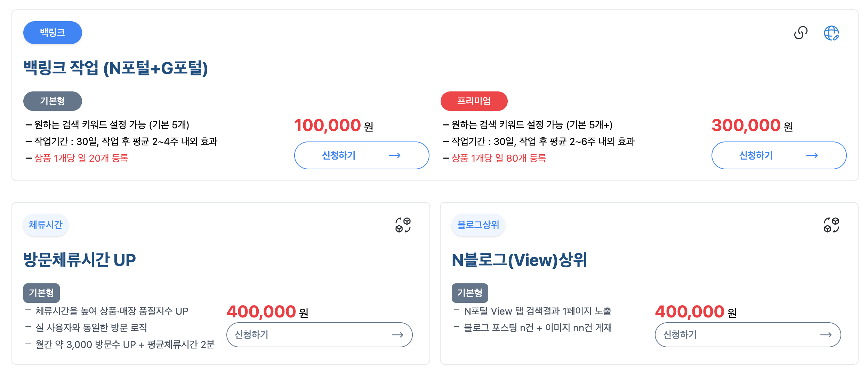This screenshot has height=372, width=868.
Task: Click the 기본형 pill on 방문체류시간 UP card
Action: click(41, 293)
